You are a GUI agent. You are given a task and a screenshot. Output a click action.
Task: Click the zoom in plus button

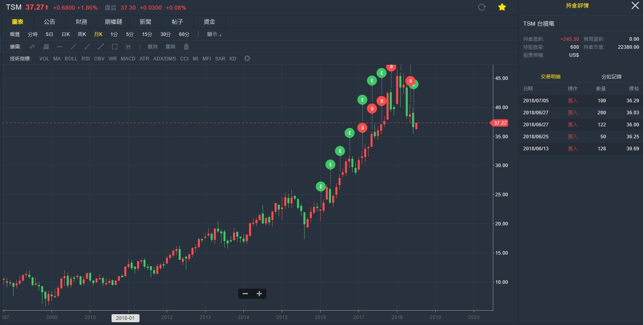(x=259, y=294)
